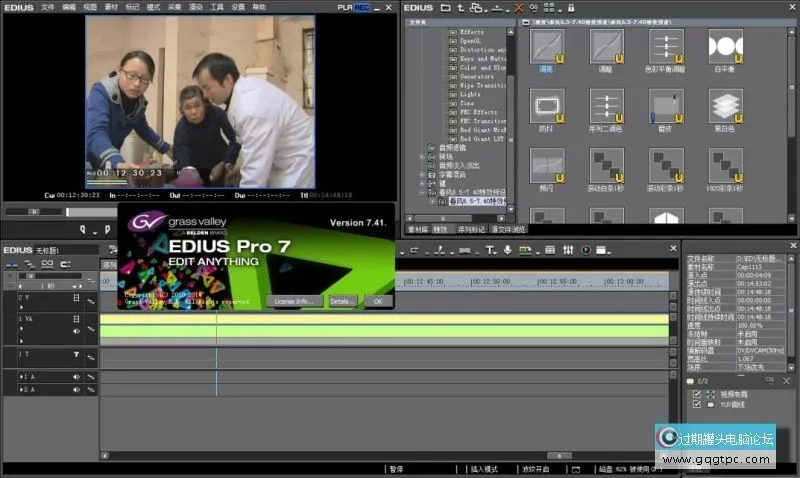Image resolution: width=800 pixels, height=478 pixels.
Task: Expand the 转场 tree node
Action: (x=422, y=156)
